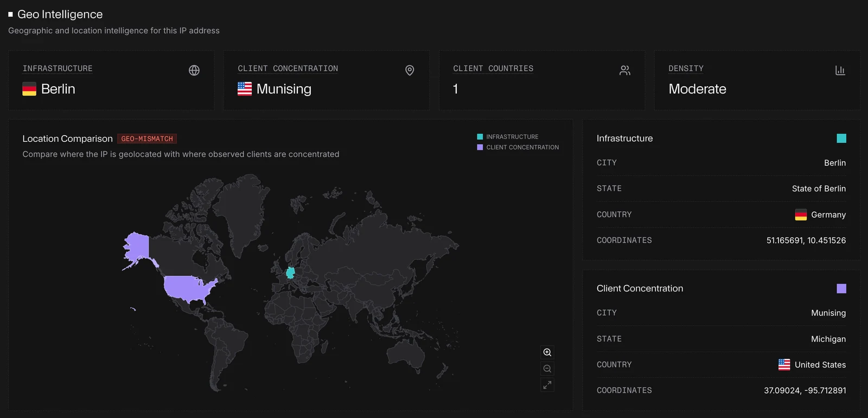
Task: Click the Munising city value in Client Concentration panel
Action: pyautogui.click(x=828, y=313)
